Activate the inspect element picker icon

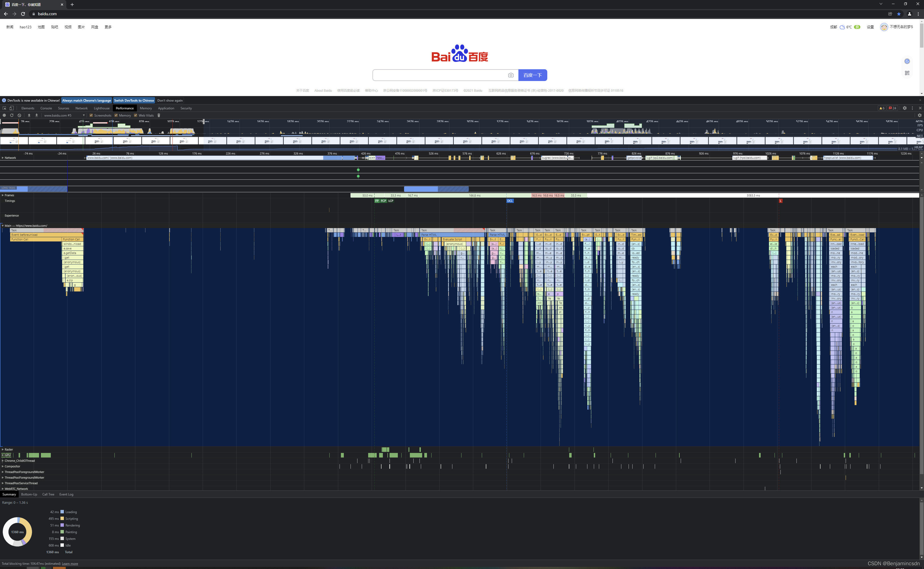coord(5,108)
